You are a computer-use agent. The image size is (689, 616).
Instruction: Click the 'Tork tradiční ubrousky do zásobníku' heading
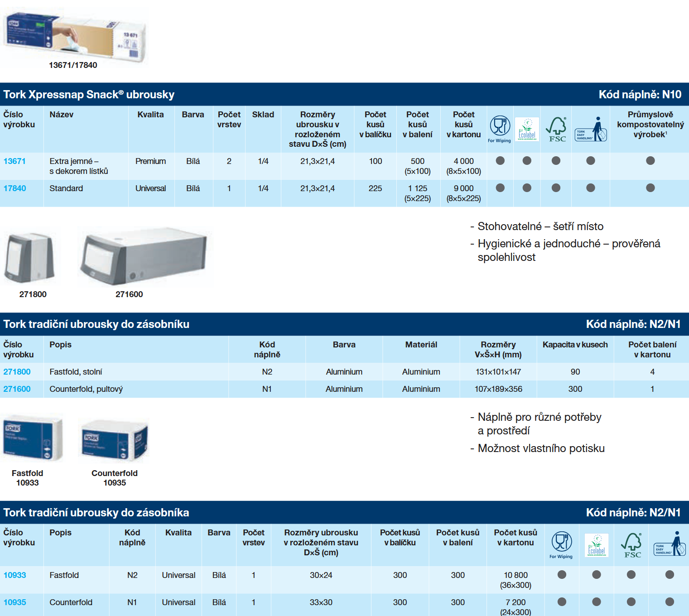click(x=96, y=324)
